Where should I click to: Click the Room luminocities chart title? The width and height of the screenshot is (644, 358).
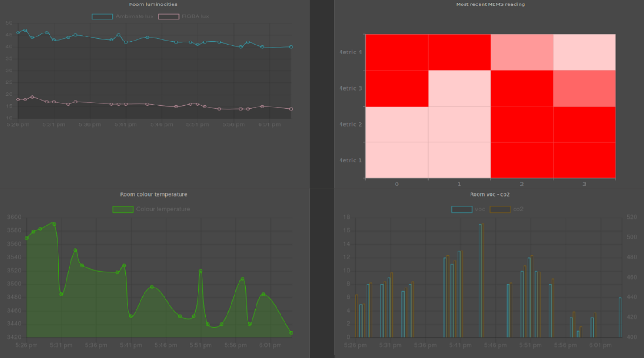click(x=153, y=4)
